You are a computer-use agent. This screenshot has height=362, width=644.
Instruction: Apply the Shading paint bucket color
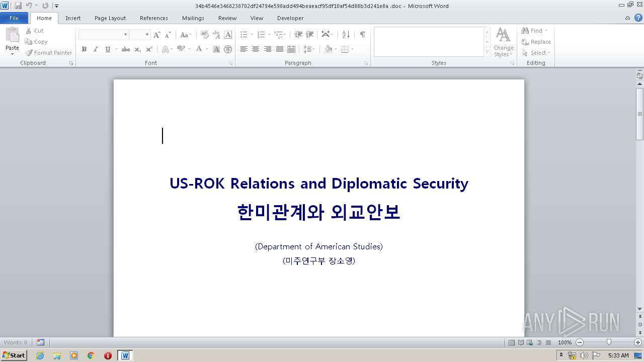[328, 49]
